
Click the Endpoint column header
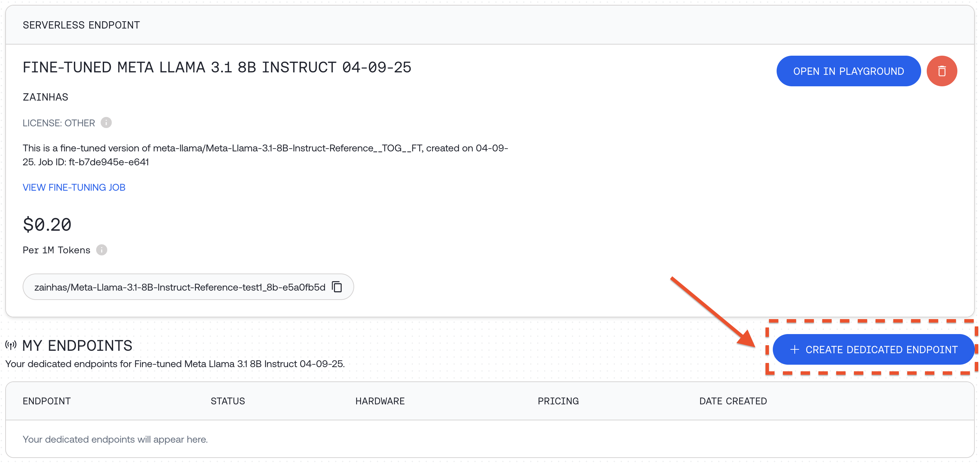[x=46, y=401]
